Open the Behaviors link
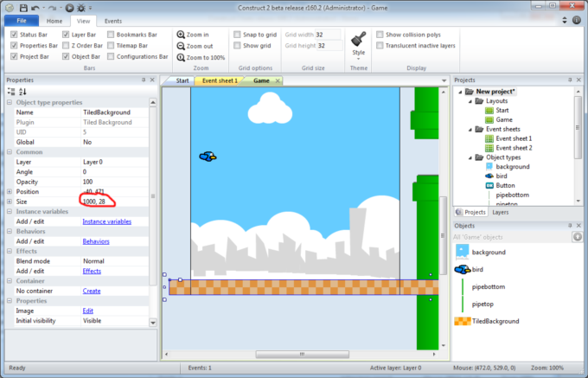This screenshot has height=378, width=588. click(96, 241)
